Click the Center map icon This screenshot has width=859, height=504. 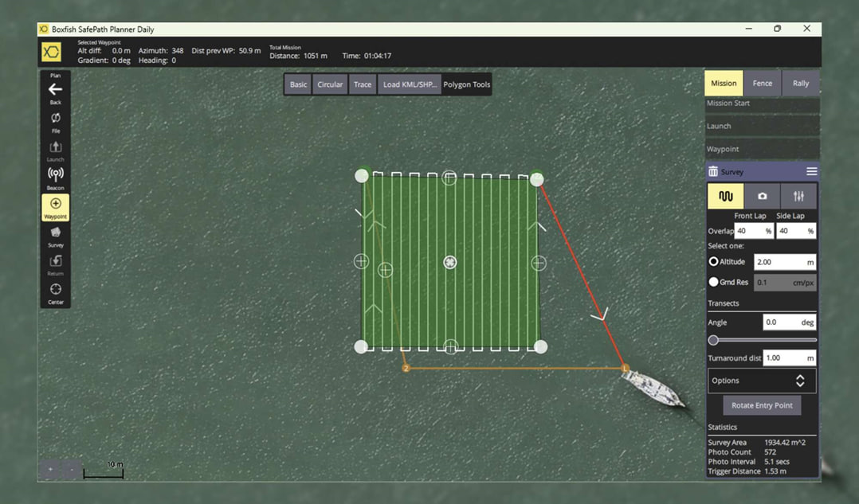(x=55, y=290)
